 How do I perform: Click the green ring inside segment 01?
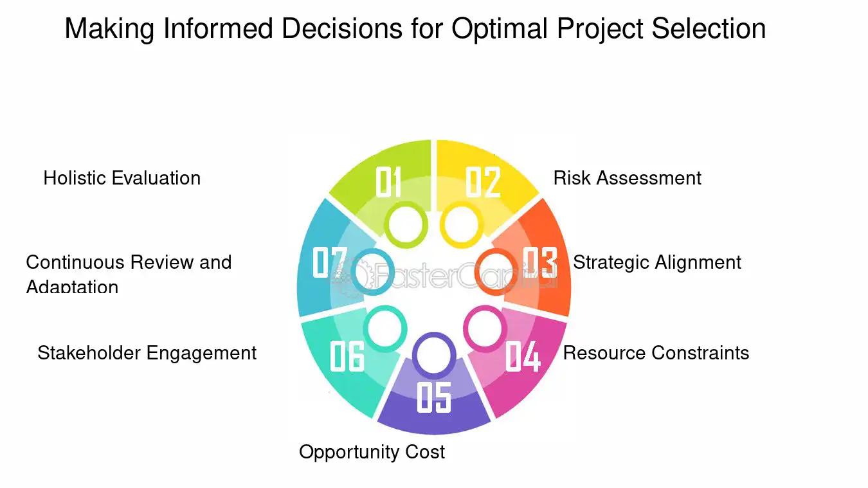click(406, 224)
